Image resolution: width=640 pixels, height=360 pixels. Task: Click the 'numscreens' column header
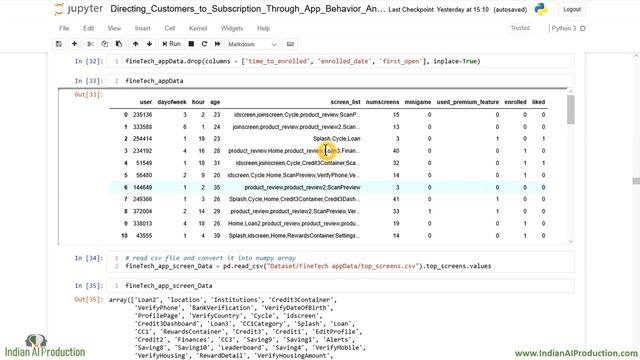click(382, 102)
